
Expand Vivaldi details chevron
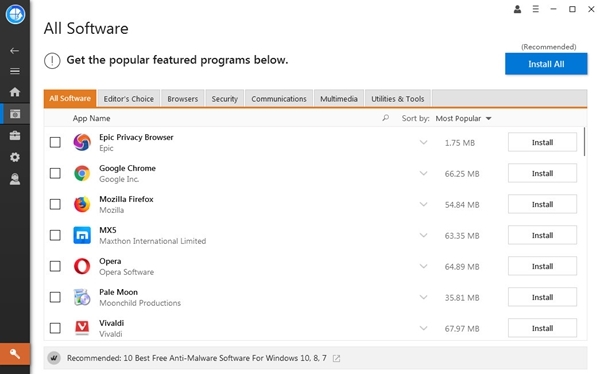point(423,328)
